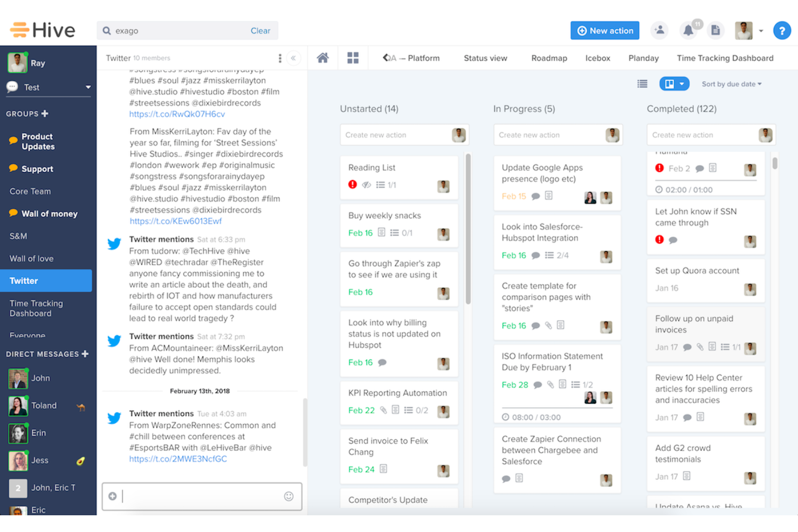Click comment icon on Update Google Apps presence card
This screenshot has width=798, height=532.
pos(535,196)
